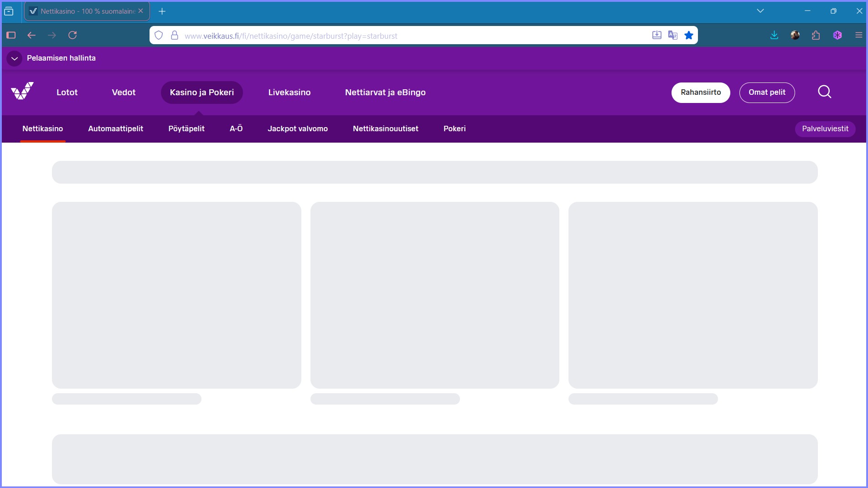Click the Rahansiirto button
868x488 pixels.
(700, 92)
